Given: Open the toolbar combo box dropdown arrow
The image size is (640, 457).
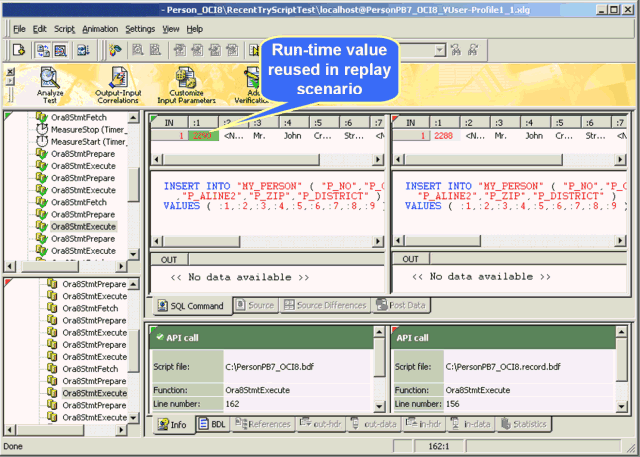Looking at the screenshot, I should point(438,49).
